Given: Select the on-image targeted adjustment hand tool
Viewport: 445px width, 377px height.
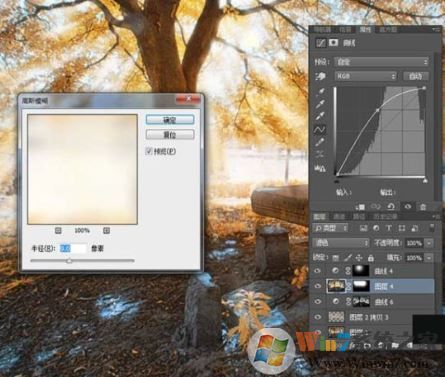Looking at the screenshot, I should point(320,76).
